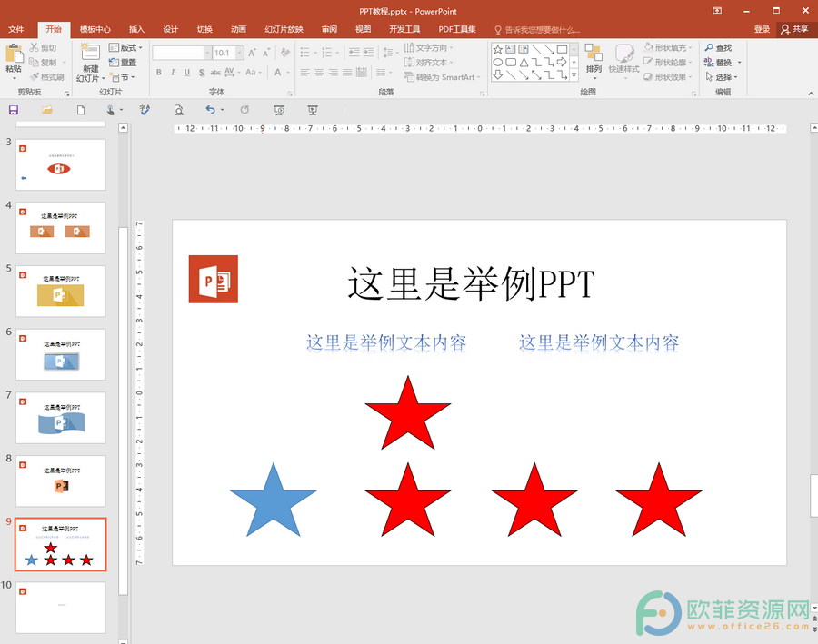This screenshot has width=818, height=644.
Task: Open the Arrange (排列) menu
Action: (594, 61)
